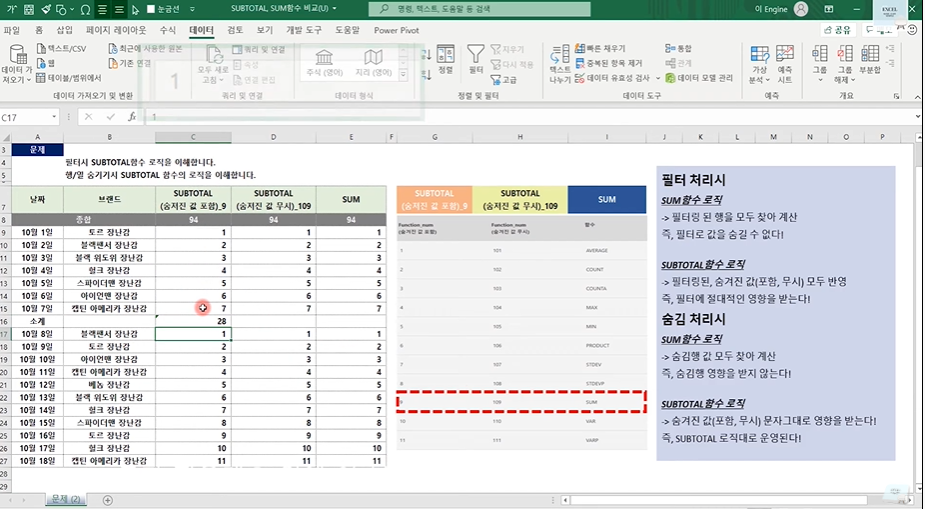Screen dimensions: 925x509
Task: Click 부분합 (subtotal) in outline group
Action: tap(870, 60)
